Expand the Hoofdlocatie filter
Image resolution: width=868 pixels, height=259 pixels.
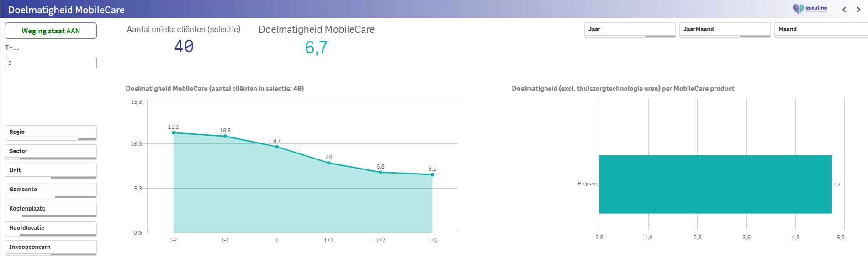(x=51, y=228)
